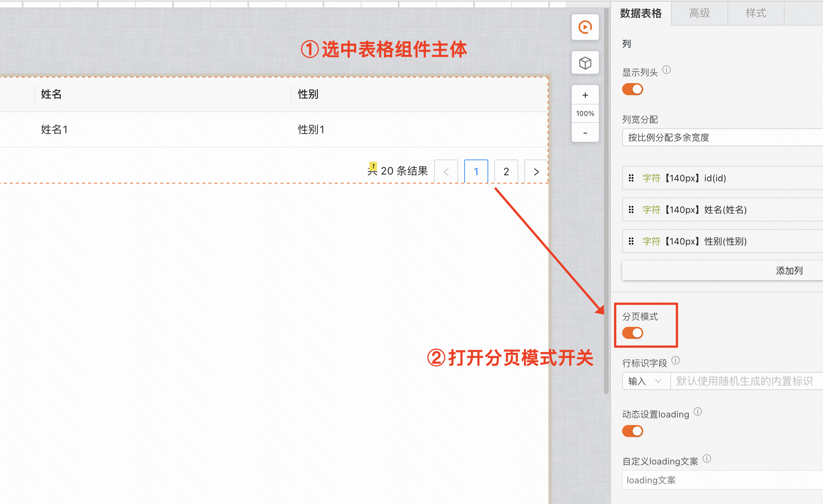
Task: Click the loading文案 input field
Action: tap(722, 480)
